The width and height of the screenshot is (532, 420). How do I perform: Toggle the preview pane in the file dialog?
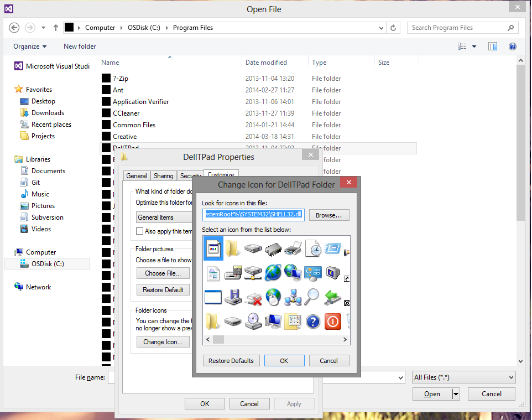point(492,46)
